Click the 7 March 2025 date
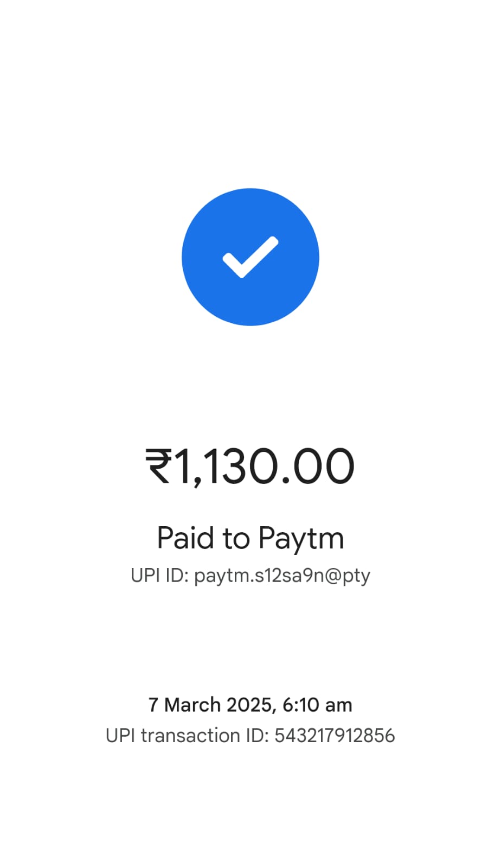 click(210, 705)
